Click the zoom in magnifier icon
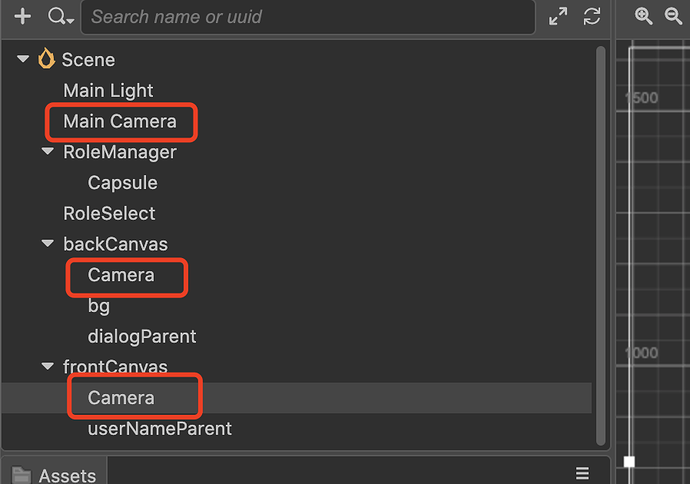The width and height of the screenshot is (690, 484). [x=644, y=16]
